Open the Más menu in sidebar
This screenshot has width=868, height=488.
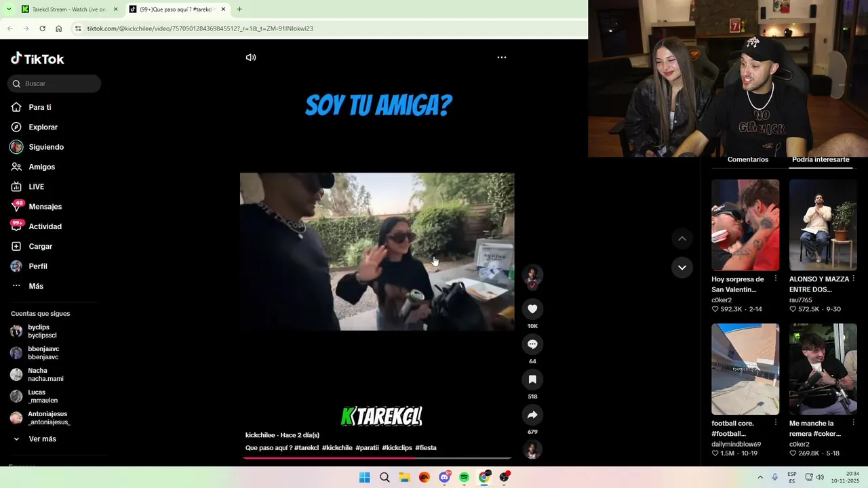click(35, 286)
